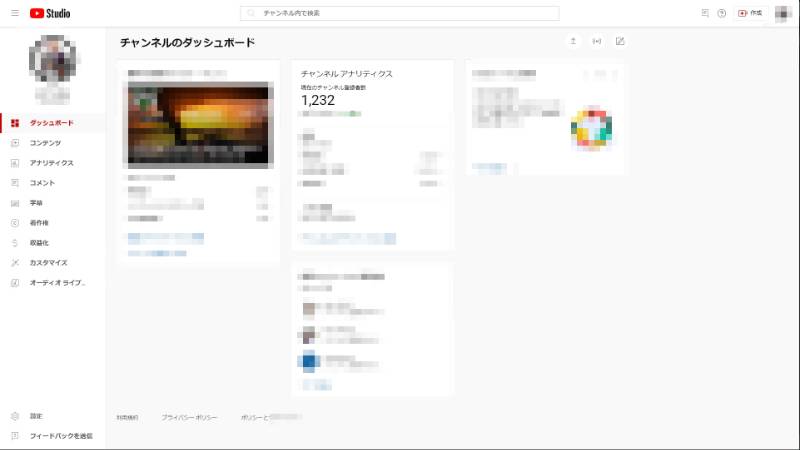800x450 pixels.
Task: Click the copyright icon in sidebar
Action: 15,223
